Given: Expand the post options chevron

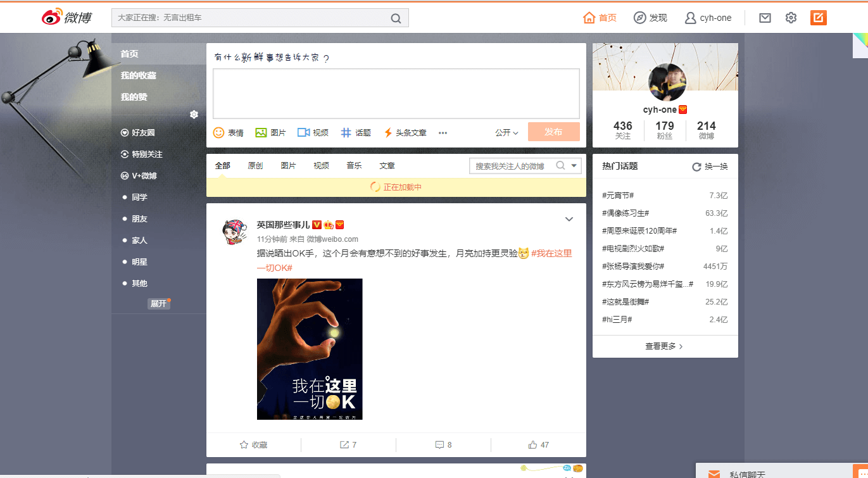Looking at the screenshot, I should (x=569, y=219).
